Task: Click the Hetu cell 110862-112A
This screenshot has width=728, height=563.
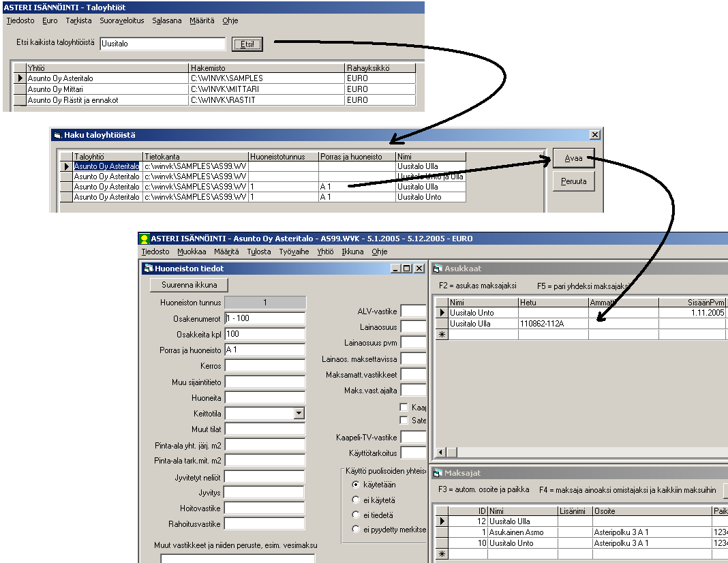Action: (x=553, y=324)
